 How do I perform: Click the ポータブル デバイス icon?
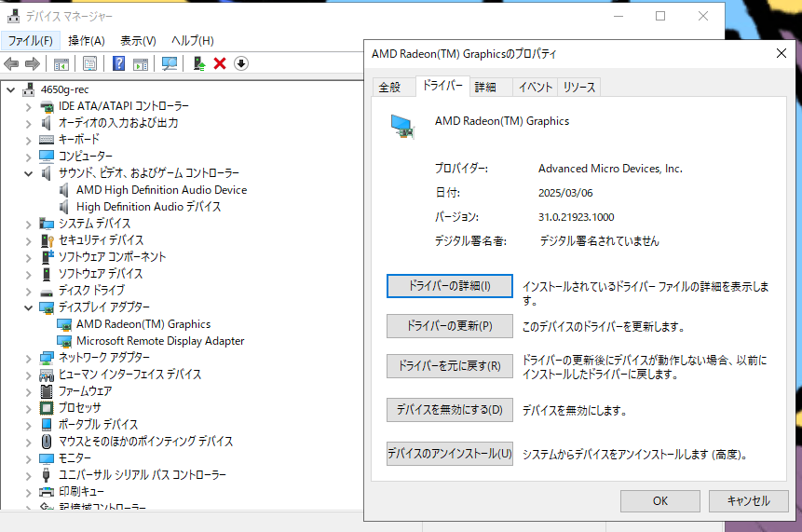pos(47,425)
